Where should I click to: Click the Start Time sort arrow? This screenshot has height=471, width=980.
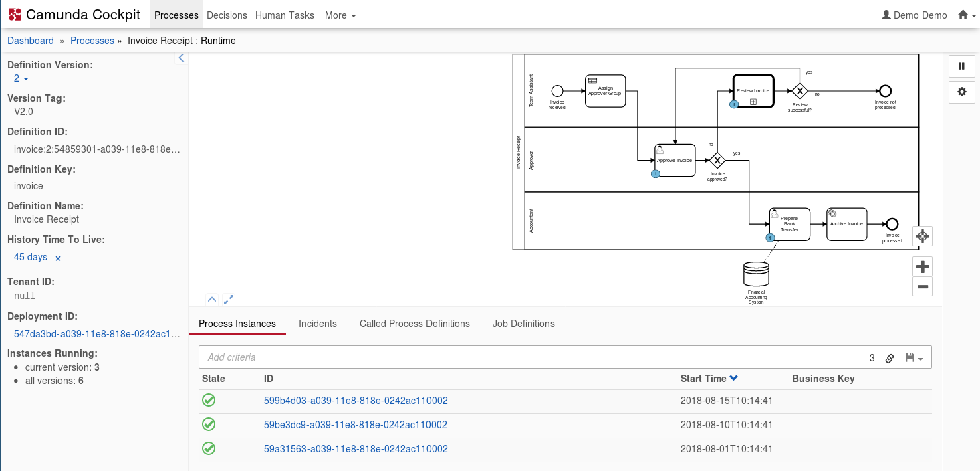(x=734, y=379)
